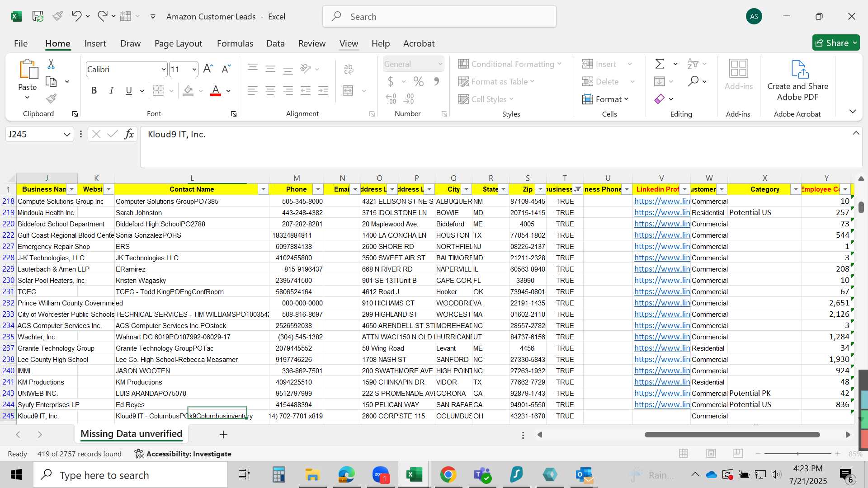The width and height of the screenshot is (868, 488).
Task: Open Format as Table dropdown
Action: click(496, 81)
